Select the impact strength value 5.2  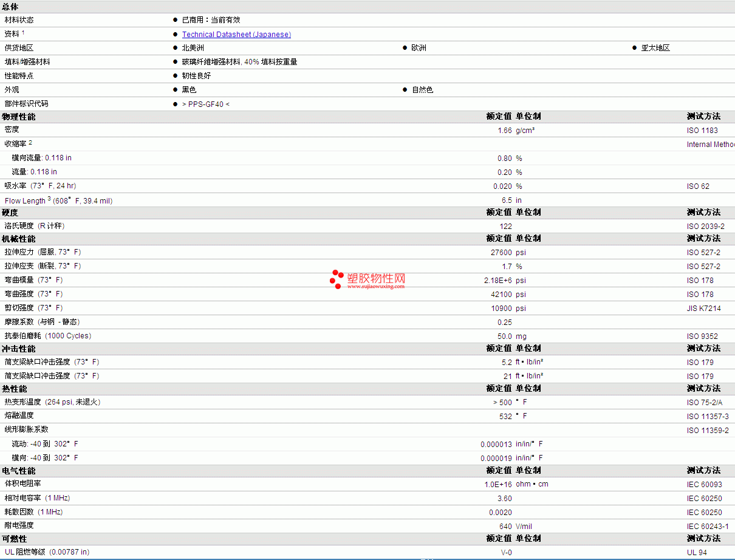point(507,363)
